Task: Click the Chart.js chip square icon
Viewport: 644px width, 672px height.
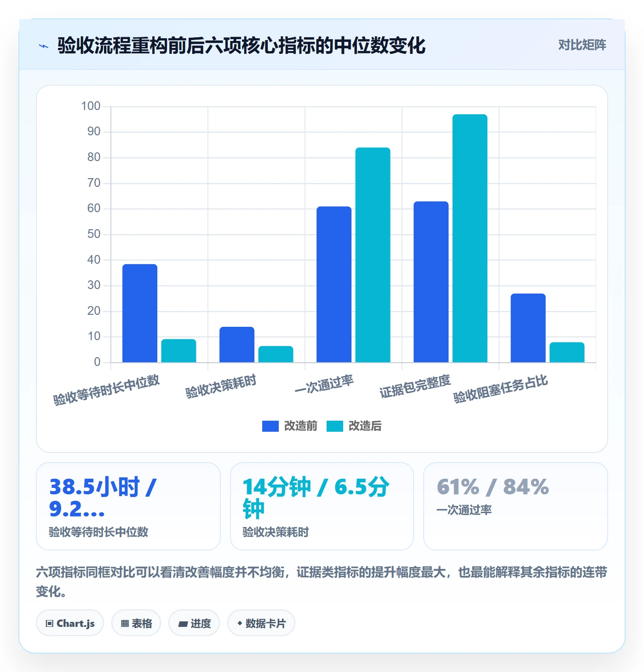Action: pos(50,624)
